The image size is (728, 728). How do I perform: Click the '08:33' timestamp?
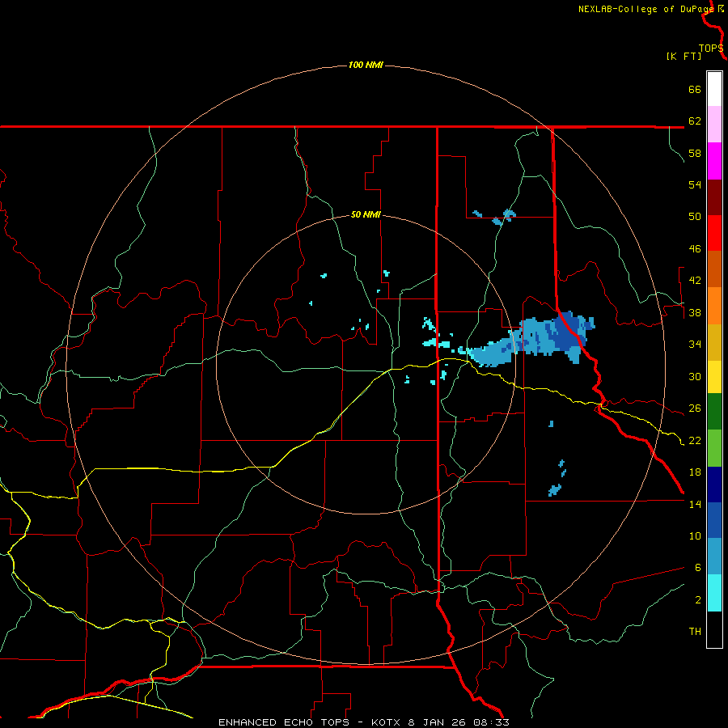point(491,722)
